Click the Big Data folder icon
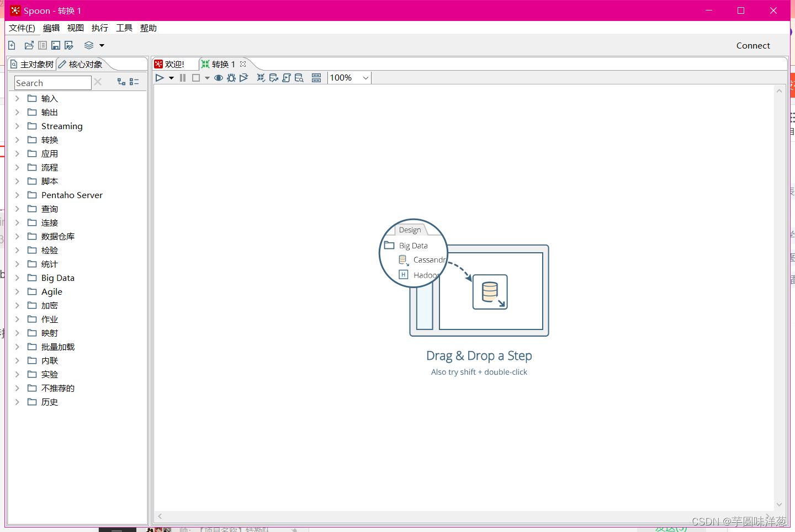This screenshot has height=532, width=795. coord(32,278)
